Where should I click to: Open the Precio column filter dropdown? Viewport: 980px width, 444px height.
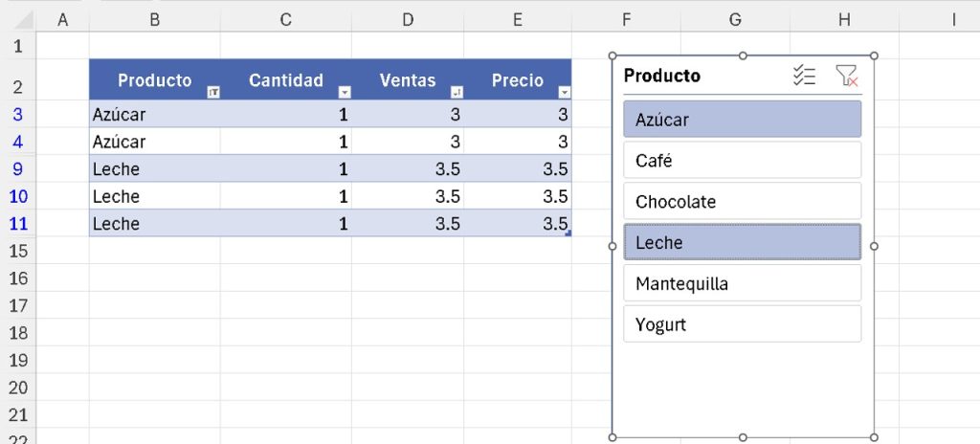click(x=565, y=92)
